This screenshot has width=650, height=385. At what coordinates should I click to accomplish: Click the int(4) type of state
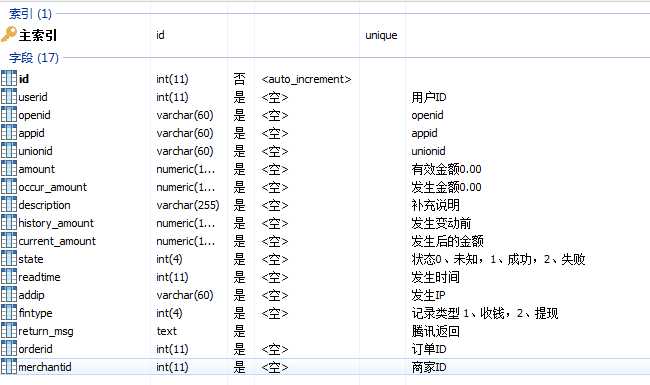click(x=169, y=259)
